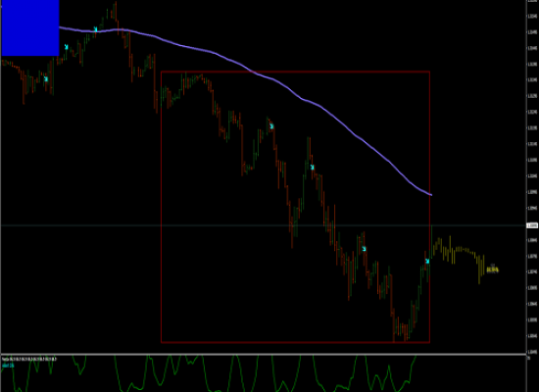539x392 pixels.
Task: Click the lowest candle at red box bottom
Action: [394, 325]
